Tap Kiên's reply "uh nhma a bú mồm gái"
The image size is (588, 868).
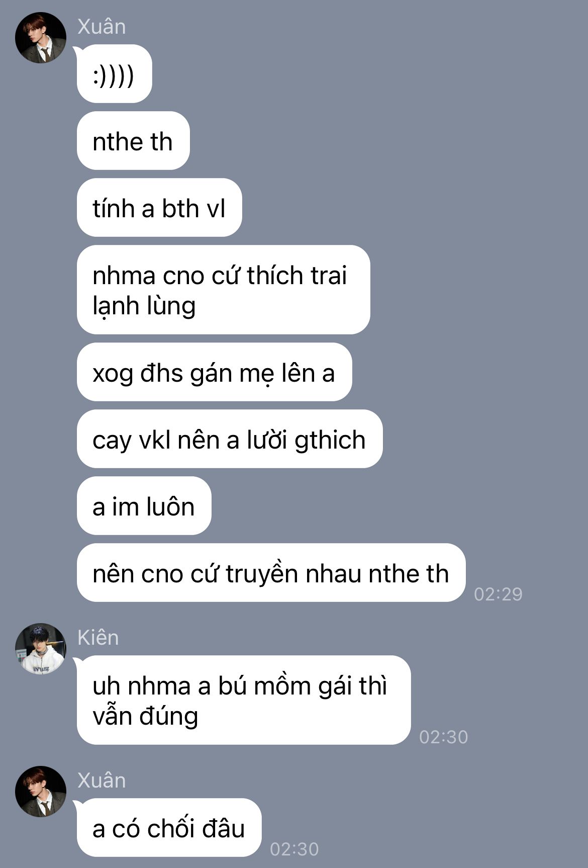tap(243, 700)
